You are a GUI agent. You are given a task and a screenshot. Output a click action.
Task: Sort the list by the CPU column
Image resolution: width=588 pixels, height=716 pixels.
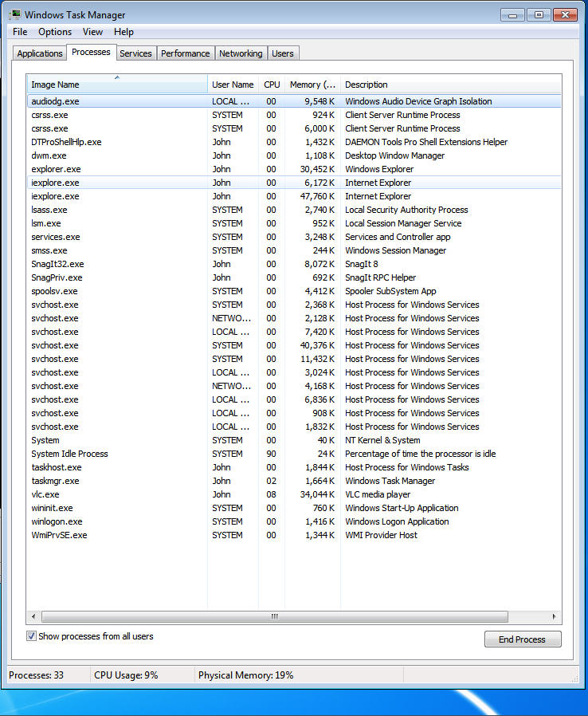(272, 85)
